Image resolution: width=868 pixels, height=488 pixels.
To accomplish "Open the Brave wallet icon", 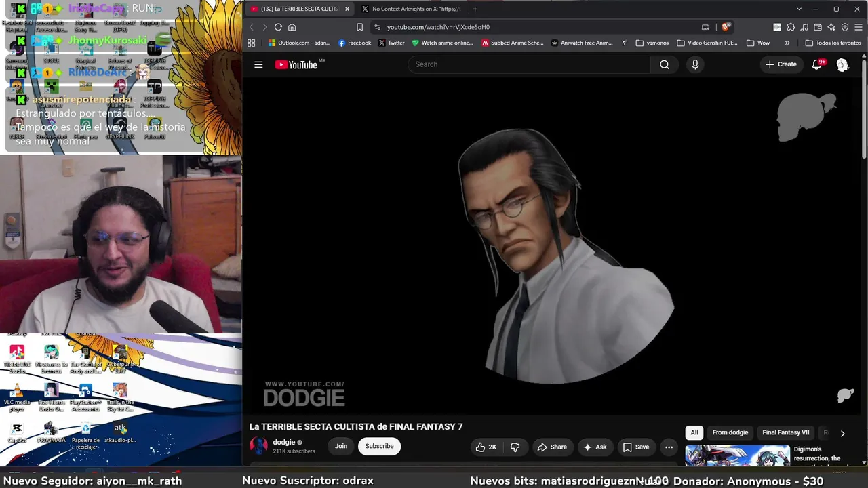I will (x=818, y=27).
